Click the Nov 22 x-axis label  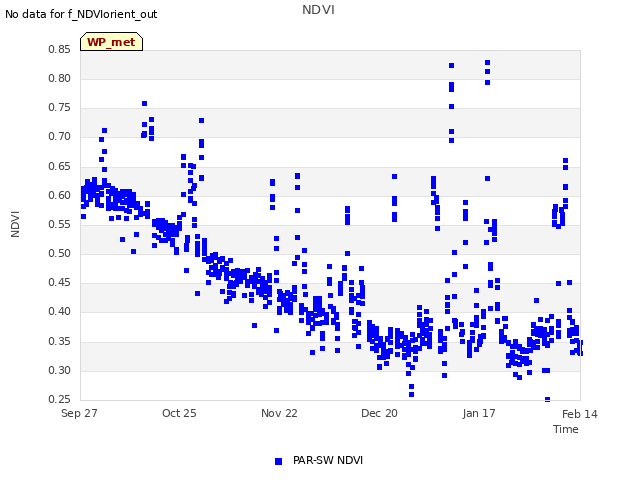coord(279,413)
